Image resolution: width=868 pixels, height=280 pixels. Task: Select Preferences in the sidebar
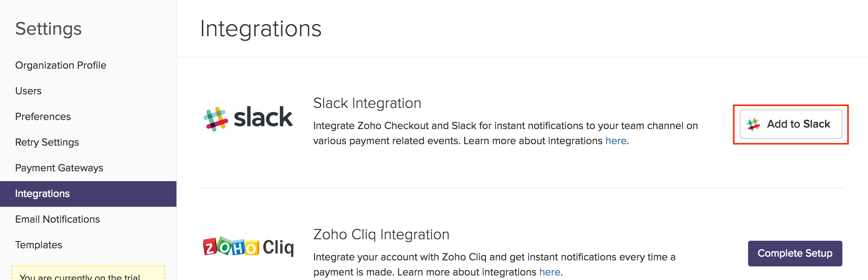click(x=43, y=117)
